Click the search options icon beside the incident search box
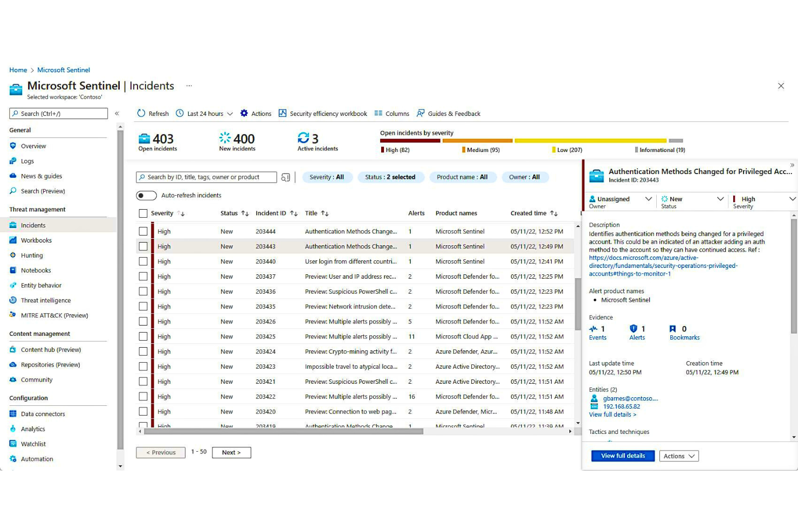 286,177
